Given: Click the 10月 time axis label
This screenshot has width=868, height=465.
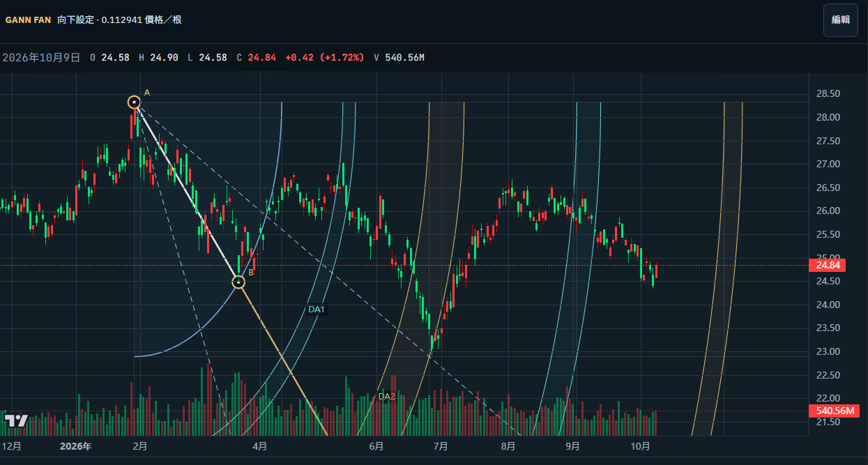Looking at the screenshot, I should (640, 445).
